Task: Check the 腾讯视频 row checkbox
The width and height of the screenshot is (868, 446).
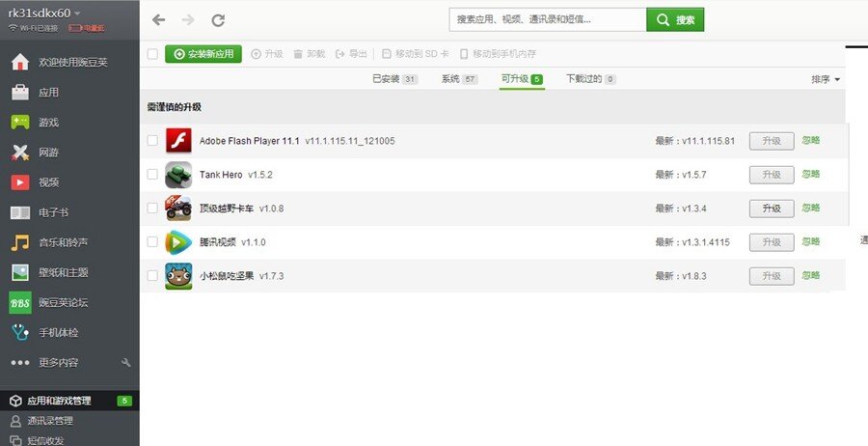Action: (152, 242)
